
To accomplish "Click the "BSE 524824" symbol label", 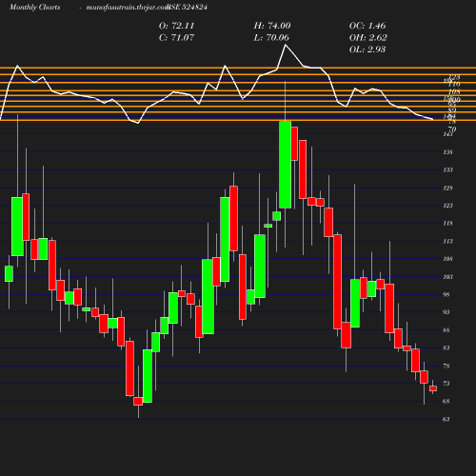I will click(188, 7).
